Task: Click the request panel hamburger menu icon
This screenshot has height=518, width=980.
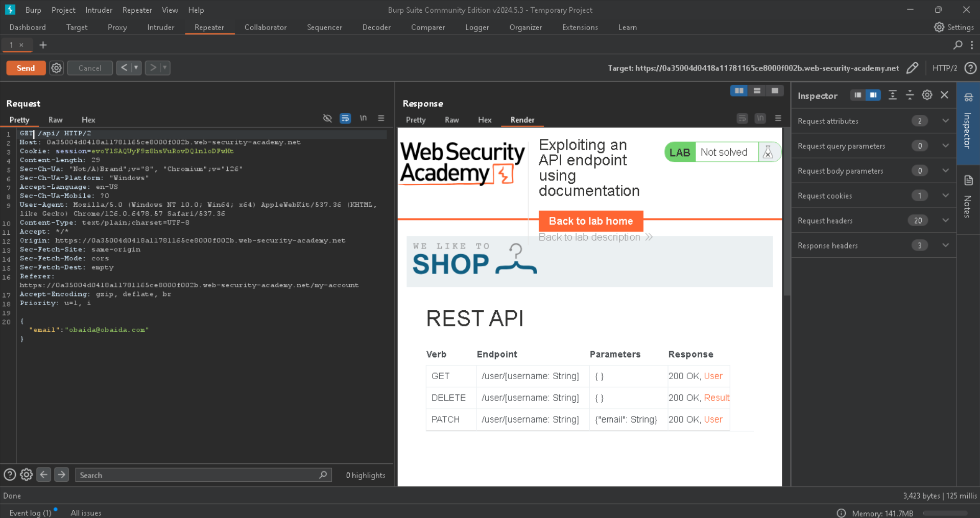Action: point(381,118)
